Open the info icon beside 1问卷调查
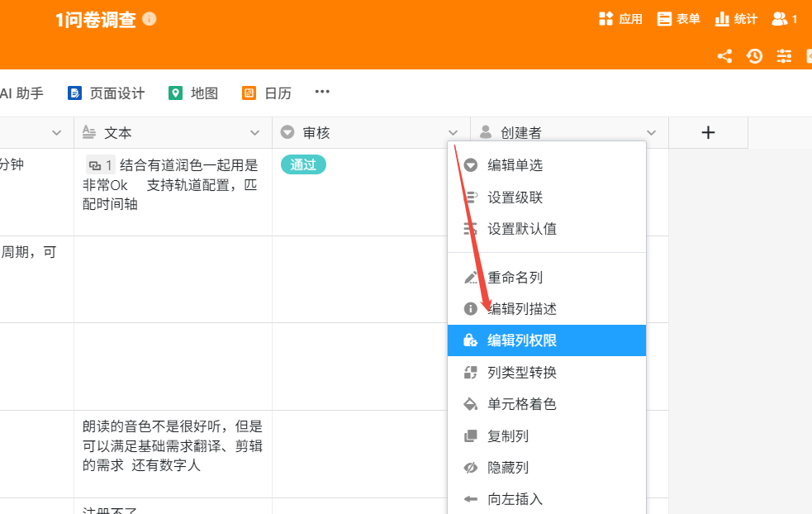The width and height of the screenshot is (812, 514). point(150,19)
